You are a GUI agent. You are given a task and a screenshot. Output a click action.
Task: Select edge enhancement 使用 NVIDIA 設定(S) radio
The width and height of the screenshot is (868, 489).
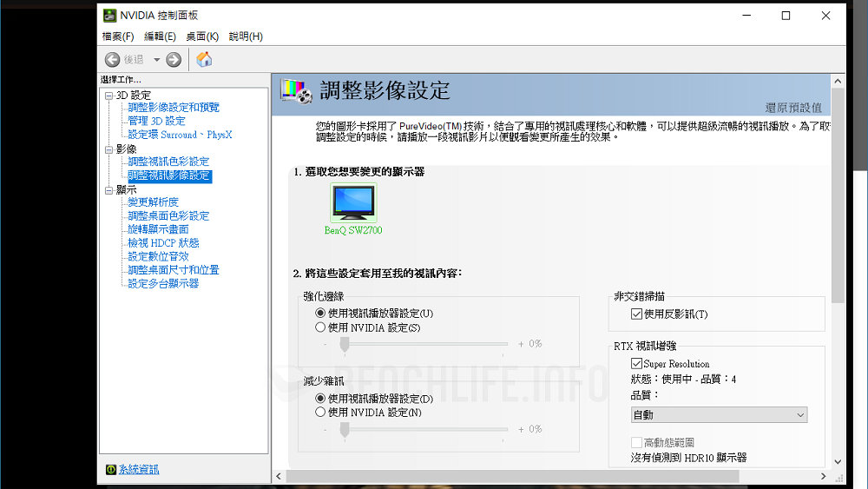(x=320, y=327)
